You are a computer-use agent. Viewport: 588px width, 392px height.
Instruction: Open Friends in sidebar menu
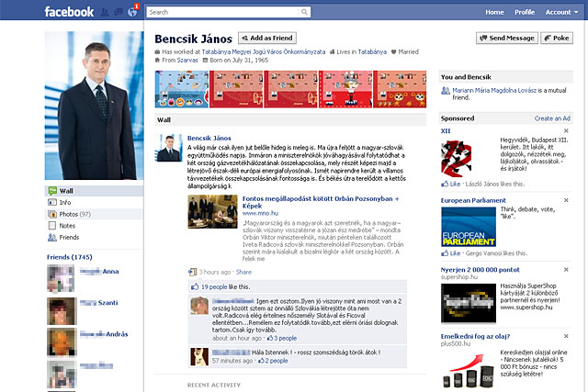point(94,237)
